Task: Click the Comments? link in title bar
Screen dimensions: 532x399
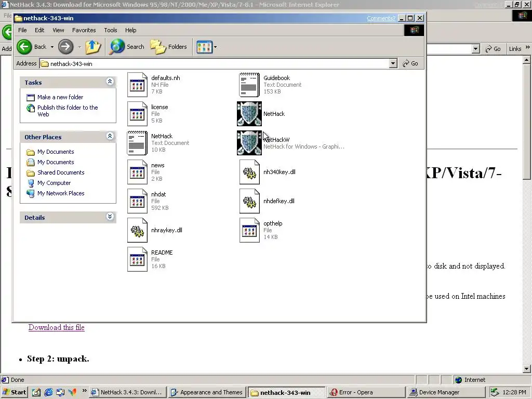Action: (381, 18)
